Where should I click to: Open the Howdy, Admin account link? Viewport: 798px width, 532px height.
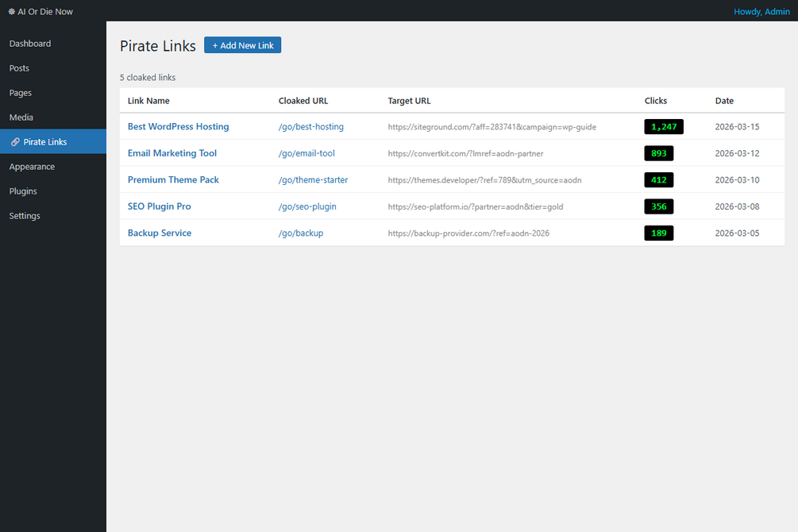click(x=761, y=11)
